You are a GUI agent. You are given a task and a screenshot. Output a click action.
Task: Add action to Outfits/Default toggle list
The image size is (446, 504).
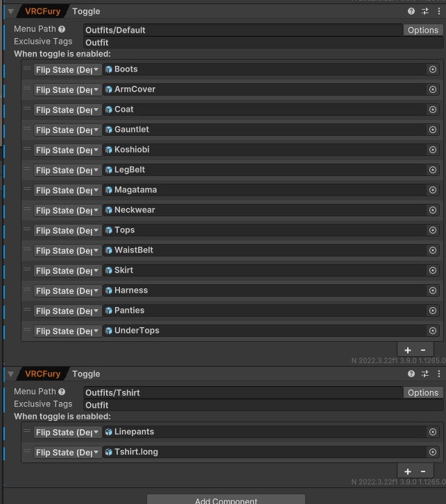tap(408, 350)
